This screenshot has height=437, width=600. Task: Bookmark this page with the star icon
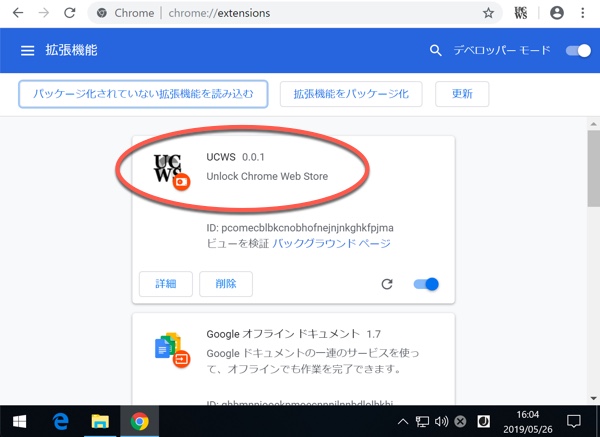tap(488, 13)
